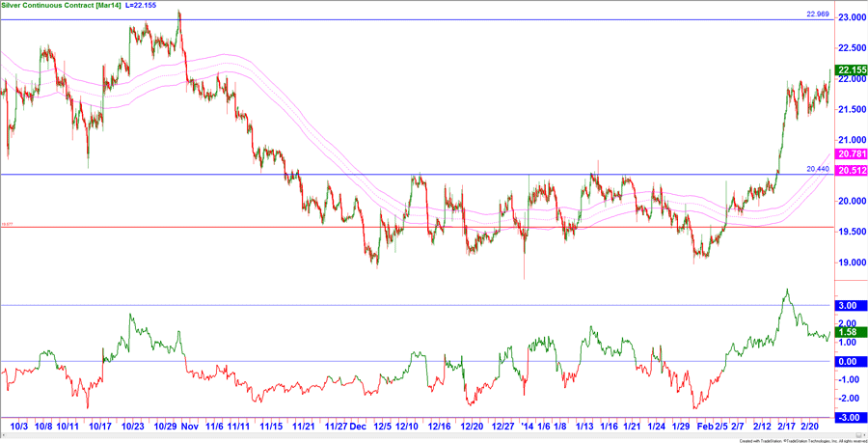This screenshot has width=868, height=443.
Task: Click the blue 0.00 zero-line tag
Action: tap(850, 361)
